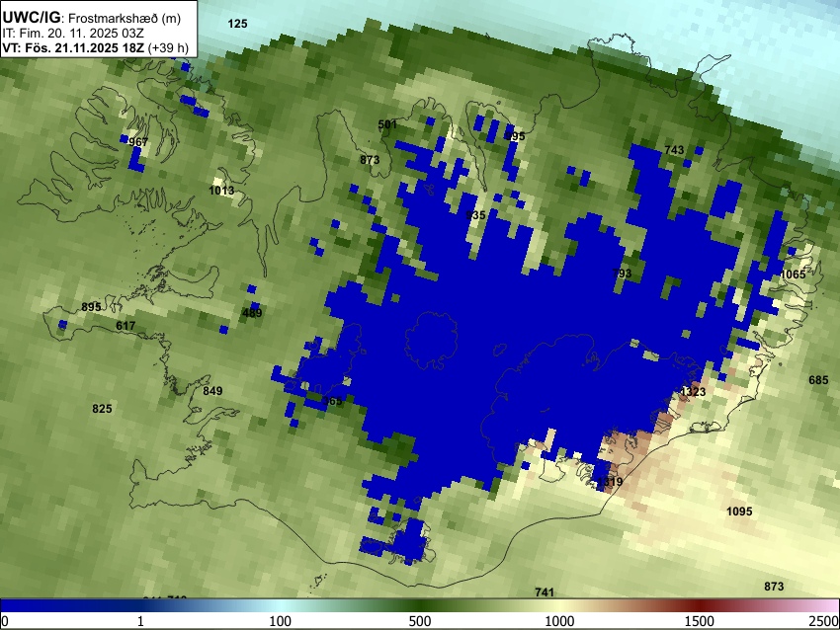Screen dimensions: 840x630
Task: Click the 1000 label on the color scale
Action: tap(559, 621)
